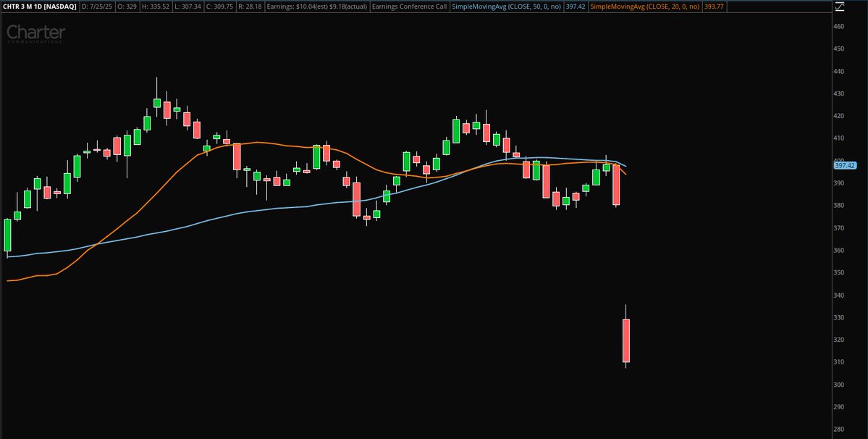Click the low price L: 307.34
The image size is (868, 439).
click(x=188, y=7)
